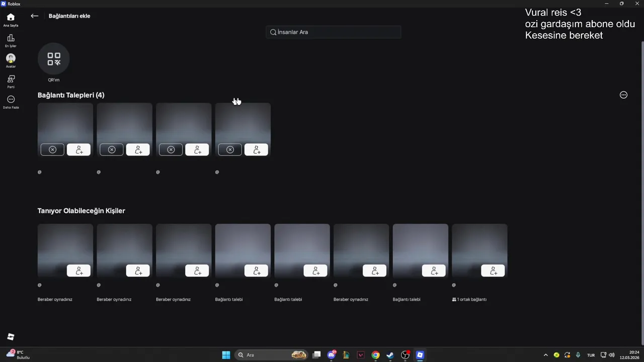Open the clock showing 20:24
The image size is (644, 362).
point(629,355)
